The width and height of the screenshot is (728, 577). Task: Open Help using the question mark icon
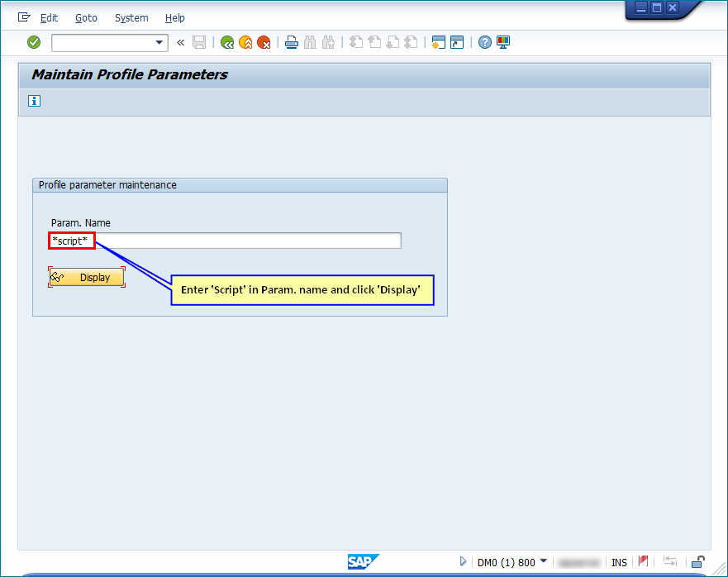(484, 42)
